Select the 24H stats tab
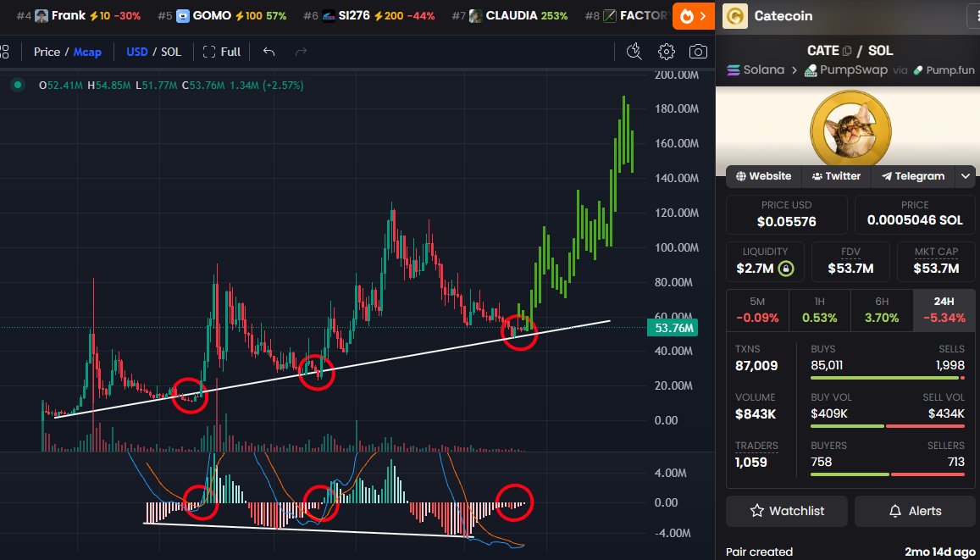 pyautogui.click(x=944, y=310)
